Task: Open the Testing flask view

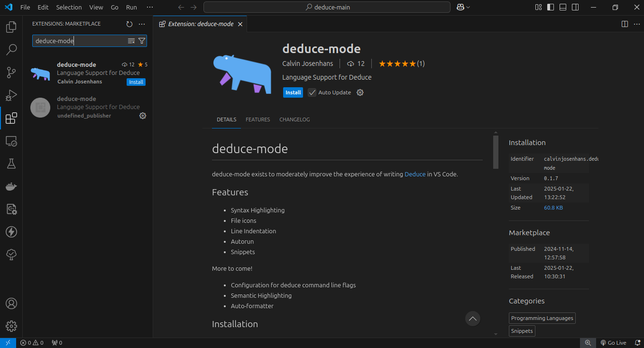Action: (11, 164)
